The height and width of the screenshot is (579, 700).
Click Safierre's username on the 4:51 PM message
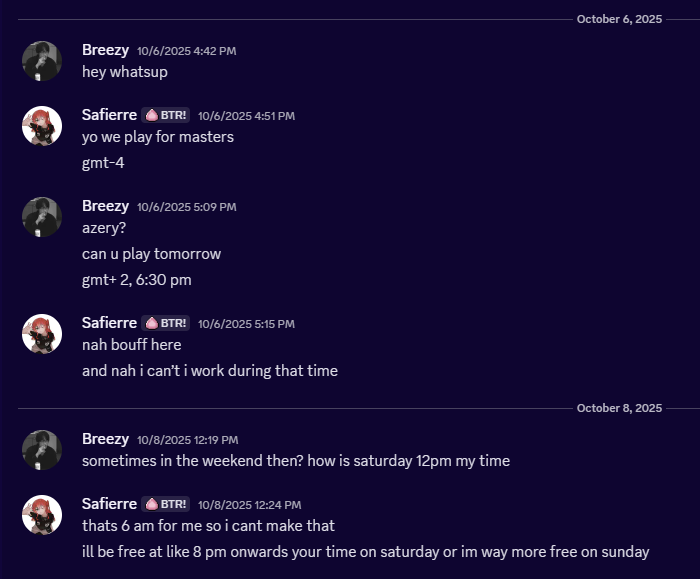(109, 115)
